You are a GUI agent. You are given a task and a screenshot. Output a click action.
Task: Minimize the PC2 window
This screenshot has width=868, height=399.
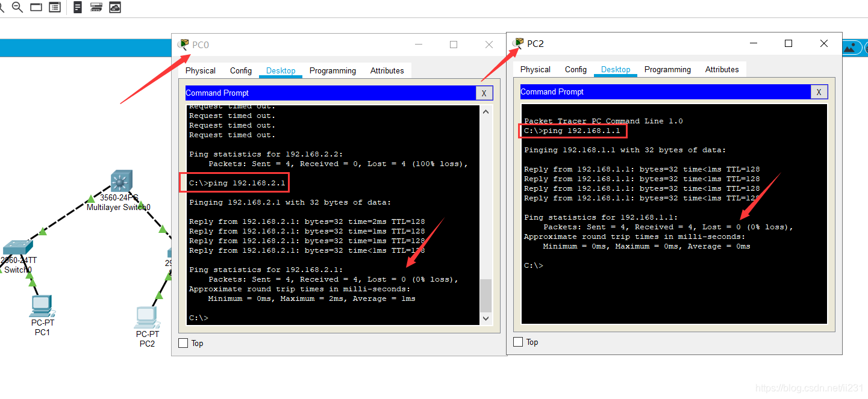(753, 43)
